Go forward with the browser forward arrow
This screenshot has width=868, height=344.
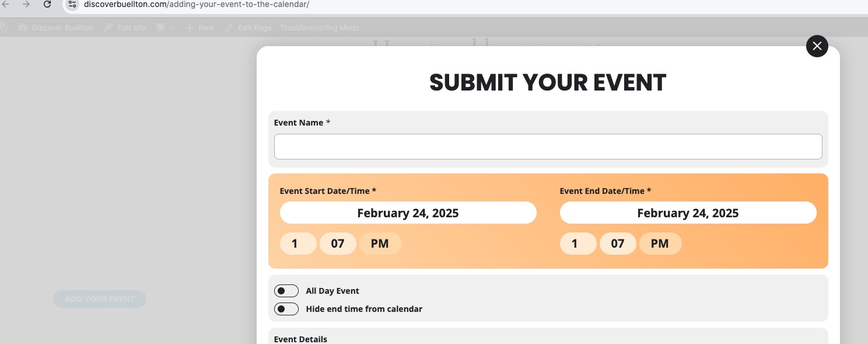tap(26, 5)
